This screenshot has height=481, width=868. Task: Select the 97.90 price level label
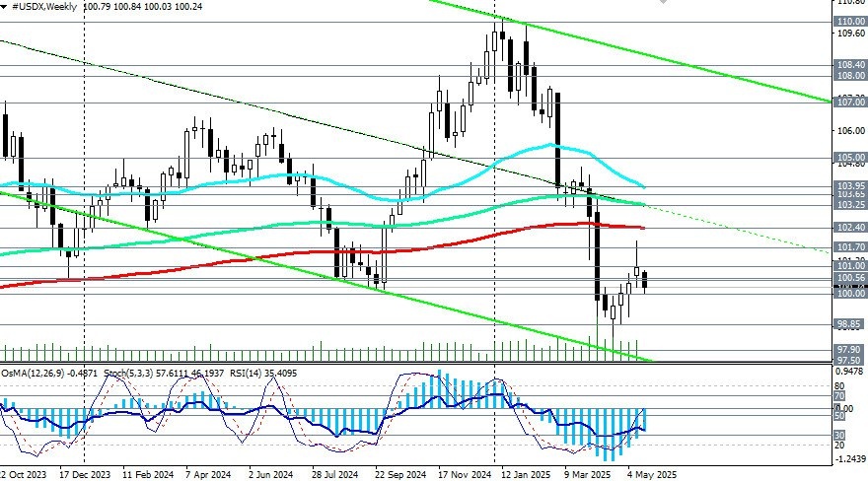click(x=849, y=350)
